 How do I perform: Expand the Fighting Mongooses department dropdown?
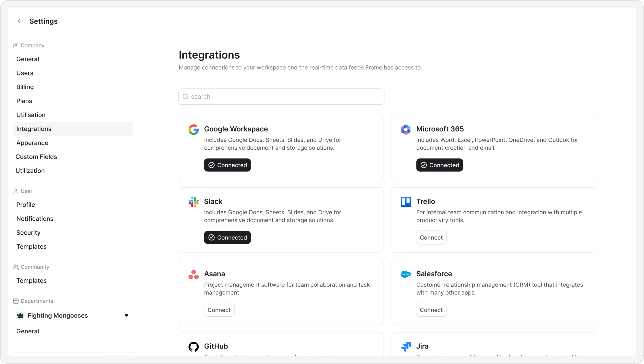126,315
